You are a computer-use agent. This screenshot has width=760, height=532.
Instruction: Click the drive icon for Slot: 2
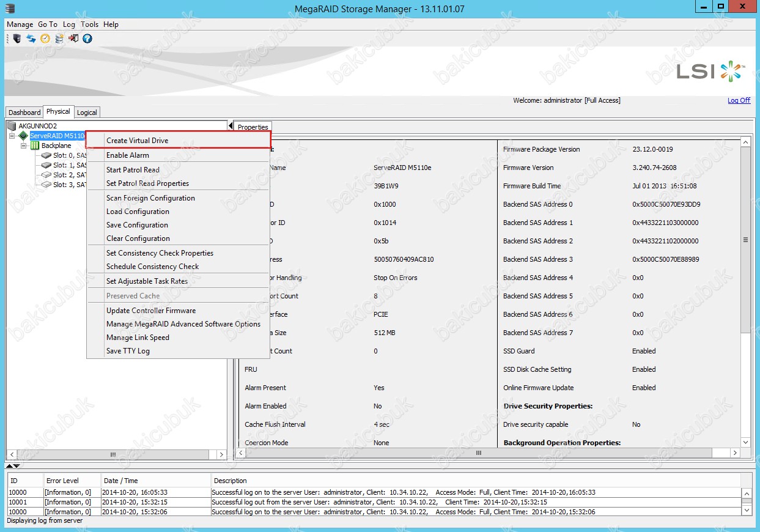click(46, 175)
